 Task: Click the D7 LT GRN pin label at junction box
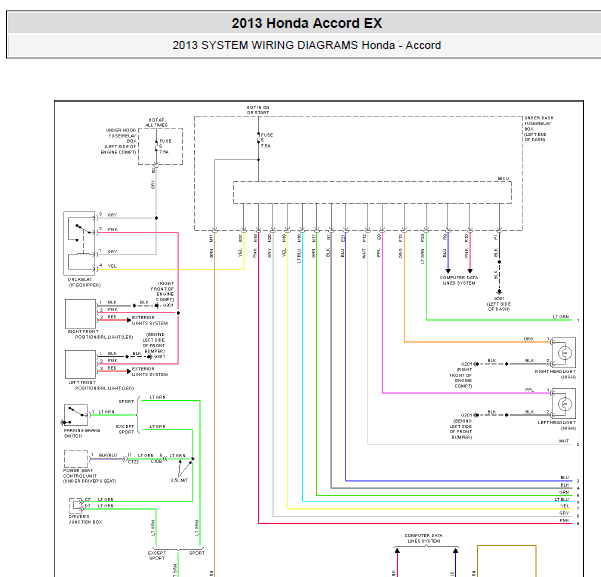point(99,506)
